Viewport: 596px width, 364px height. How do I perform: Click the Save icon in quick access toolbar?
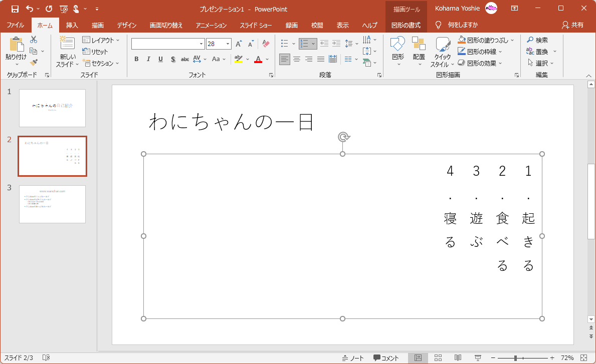tap(15, 9)
